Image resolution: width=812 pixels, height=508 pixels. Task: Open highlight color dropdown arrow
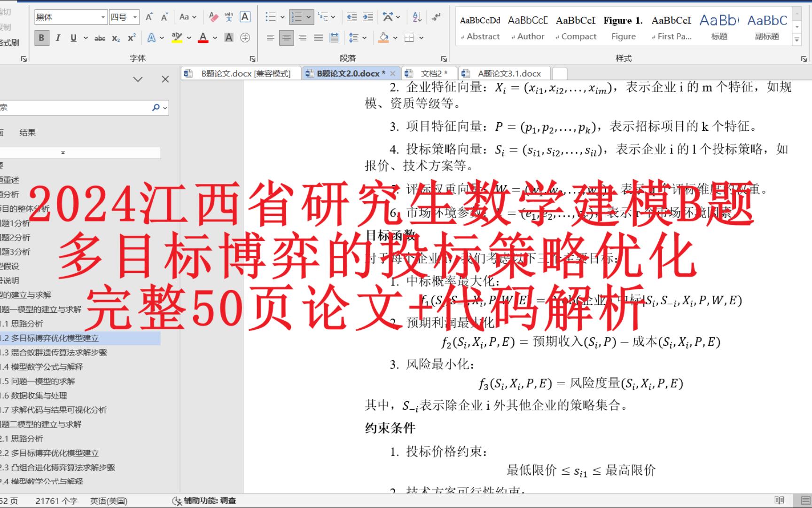coord(188,38)
